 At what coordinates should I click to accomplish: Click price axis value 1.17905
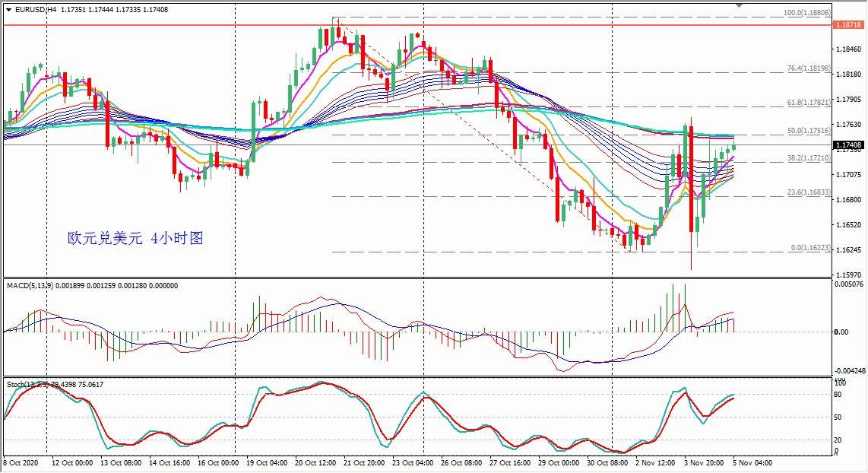click(848, 100)
